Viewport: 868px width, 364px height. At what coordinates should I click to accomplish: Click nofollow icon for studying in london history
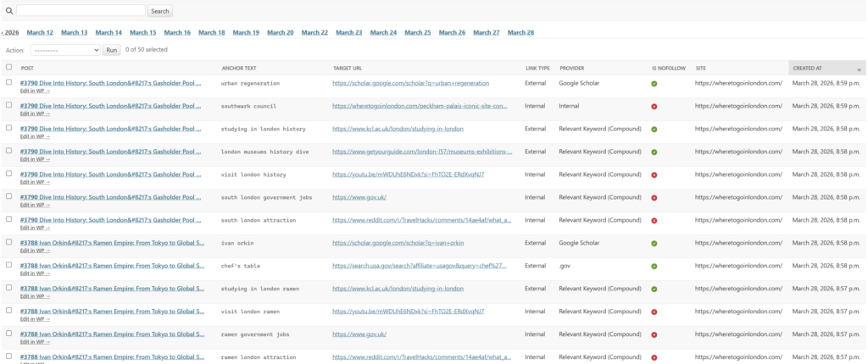654,130
